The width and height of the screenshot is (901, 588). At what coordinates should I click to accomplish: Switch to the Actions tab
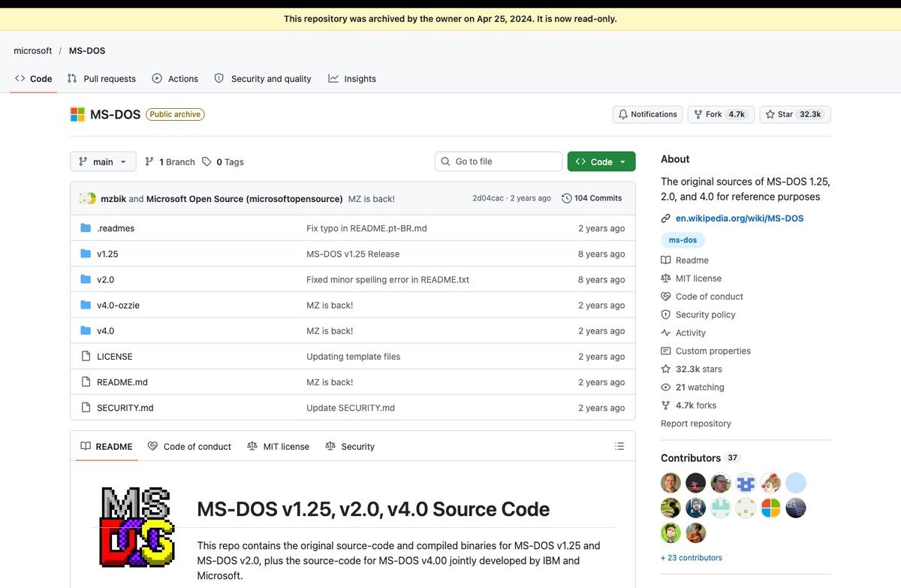[x=175, y=79]
